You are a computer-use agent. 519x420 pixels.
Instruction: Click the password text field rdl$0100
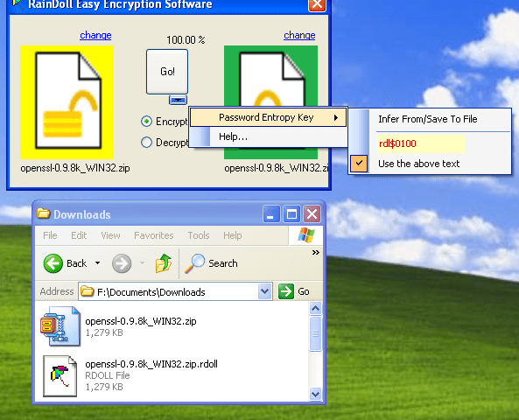(420, 143)
